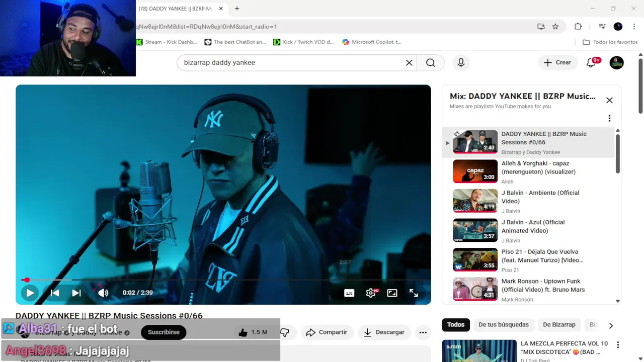The width and height of the screenshot is (644, 362).
Task: Dislike the video with thumbs down
Action: [285, 332]
